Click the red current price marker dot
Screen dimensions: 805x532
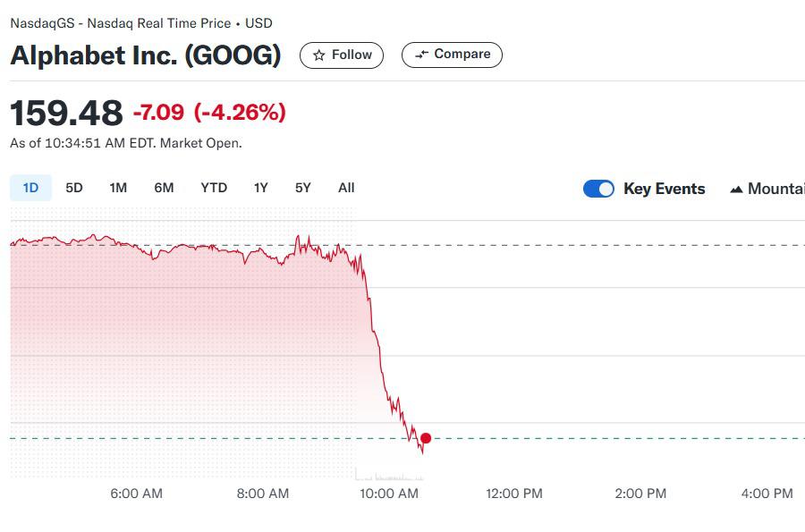(x=426, y=438)
